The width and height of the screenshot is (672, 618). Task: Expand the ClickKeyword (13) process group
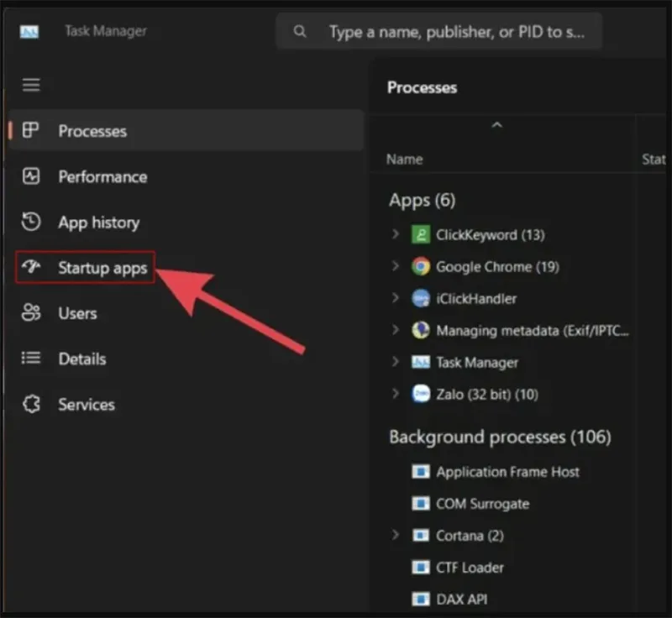395,233
